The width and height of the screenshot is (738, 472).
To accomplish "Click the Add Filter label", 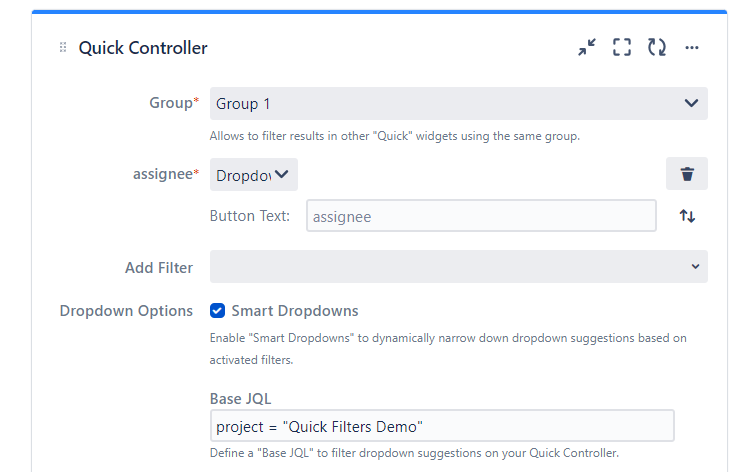I will [x=159, y=267].
